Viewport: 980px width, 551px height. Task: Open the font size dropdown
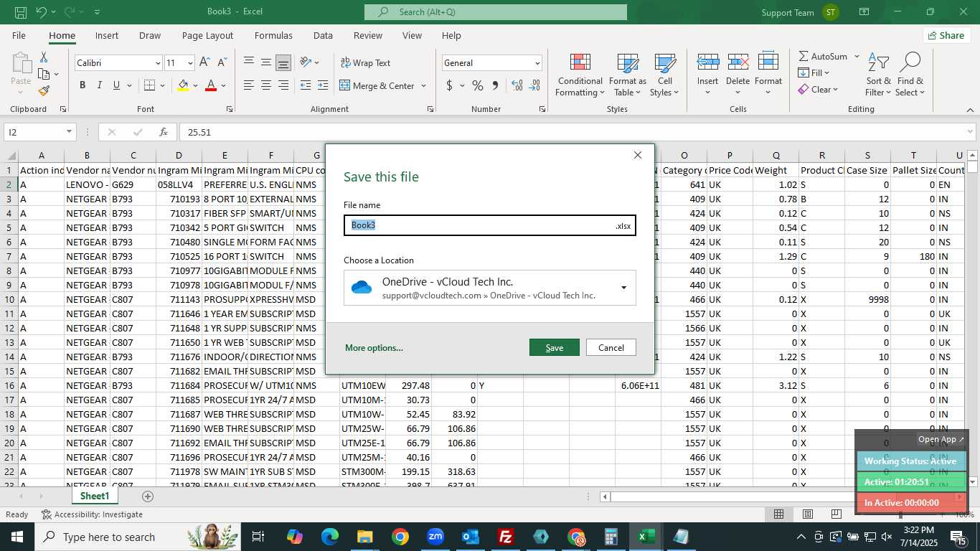[189, 63]
